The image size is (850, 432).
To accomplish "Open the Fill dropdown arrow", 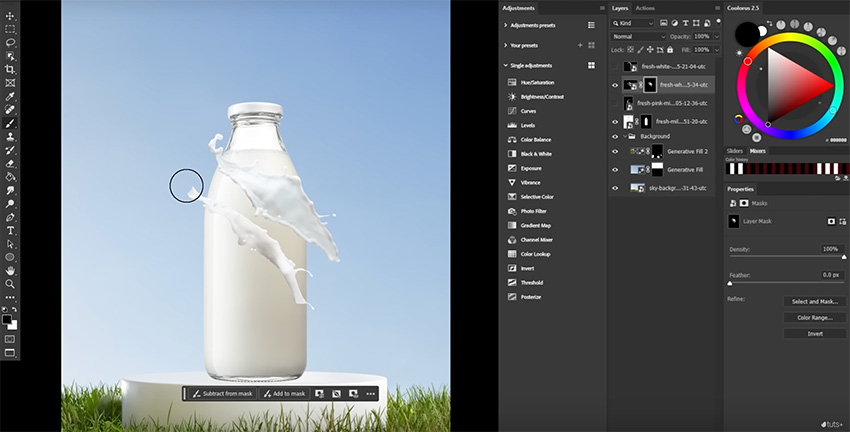I will click(x=717, y=49).
